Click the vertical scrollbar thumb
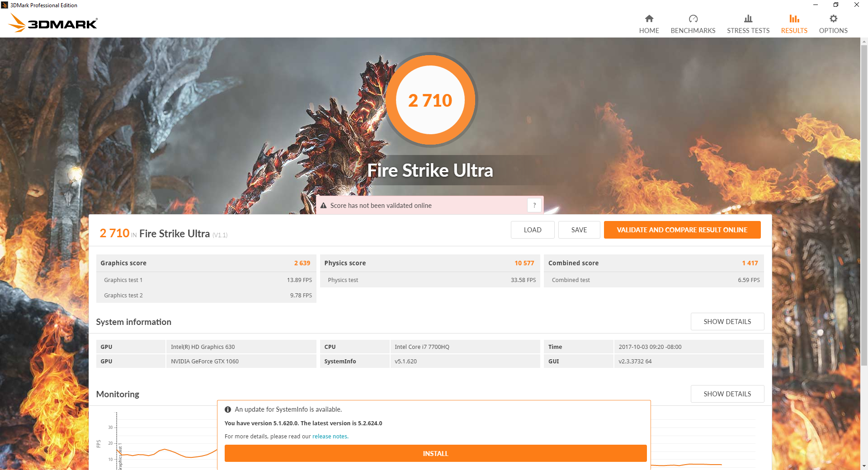Viewport: 868px width, 470px height. click(x=864, y=206)
